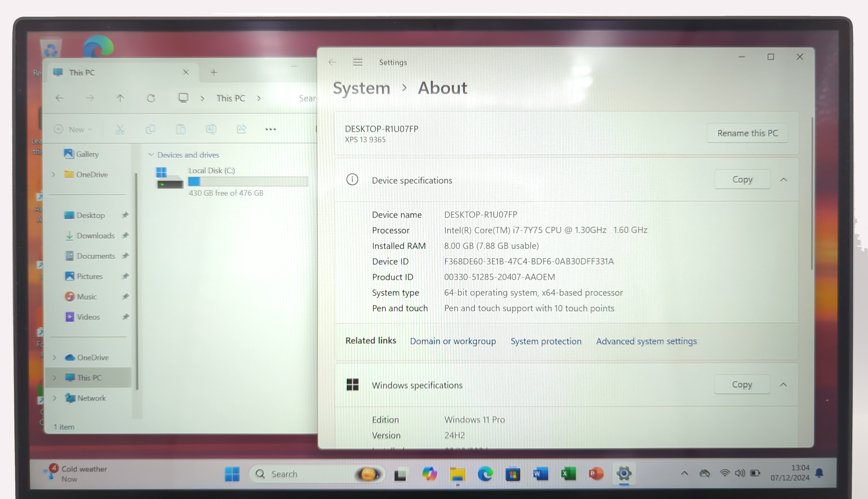Open the notification bell in system tray

tap(819, 473)
